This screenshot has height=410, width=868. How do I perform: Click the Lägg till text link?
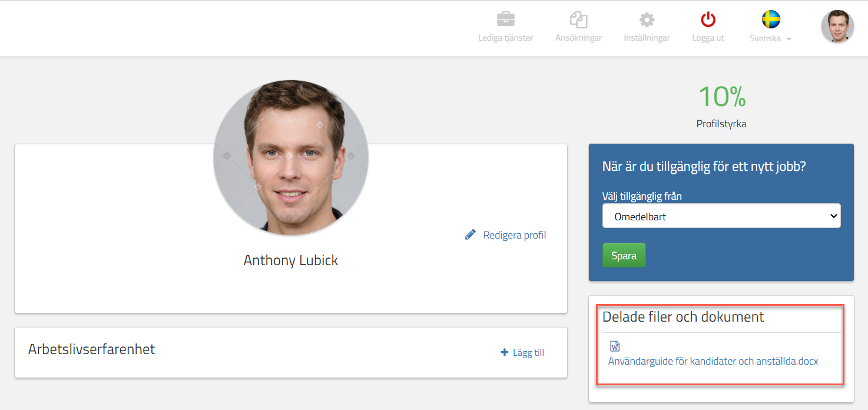click(528, 353)
